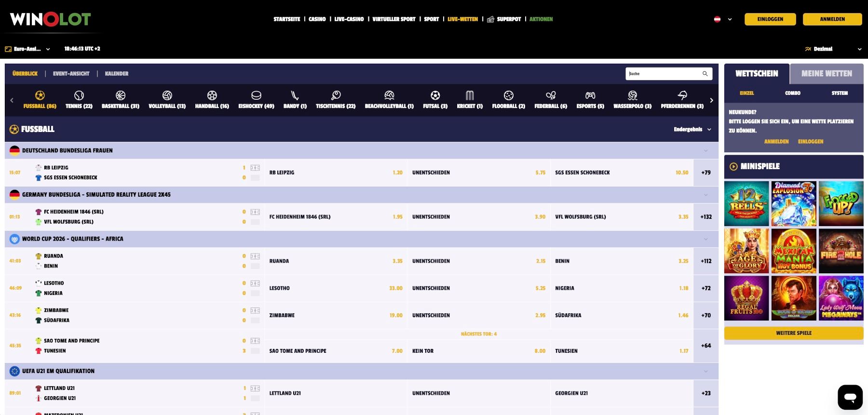868x415 pixels.
Task: Select the Beachvolleyball (1) sport icon
Action: coord(389,95)
